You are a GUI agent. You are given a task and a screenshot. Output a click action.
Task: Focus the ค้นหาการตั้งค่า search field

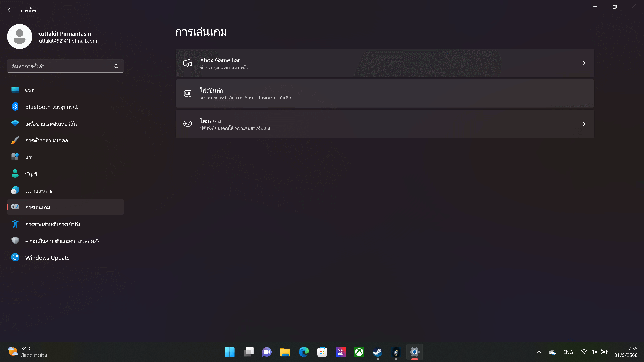coord(66,66)
